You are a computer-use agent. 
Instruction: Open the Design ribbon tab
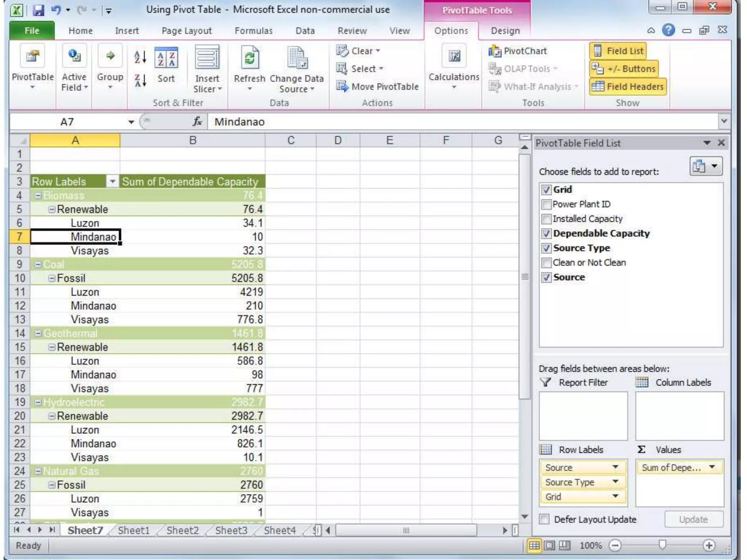point(505,31)
